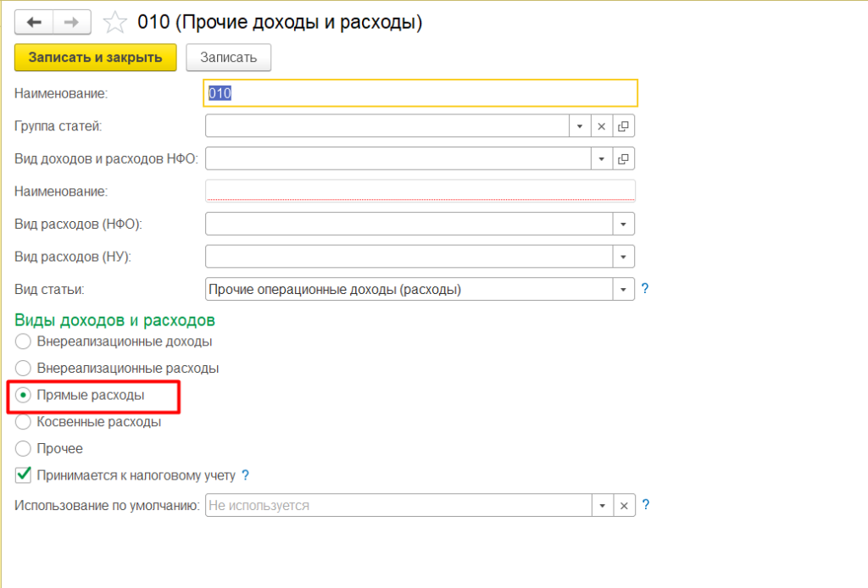Click the back navigation arrow

[35, 22]
